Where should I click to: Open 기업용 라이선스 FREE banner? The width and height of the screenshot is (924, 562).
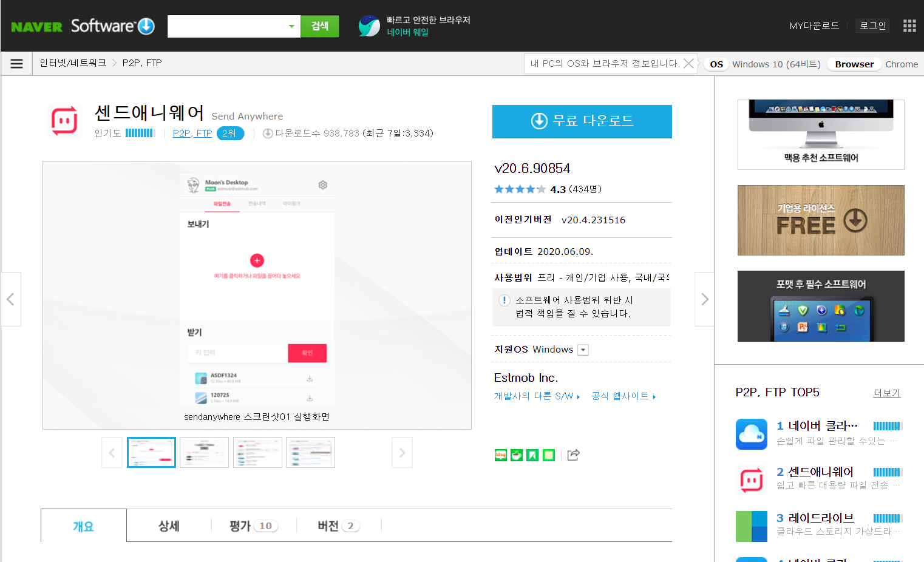click(821, 220)
